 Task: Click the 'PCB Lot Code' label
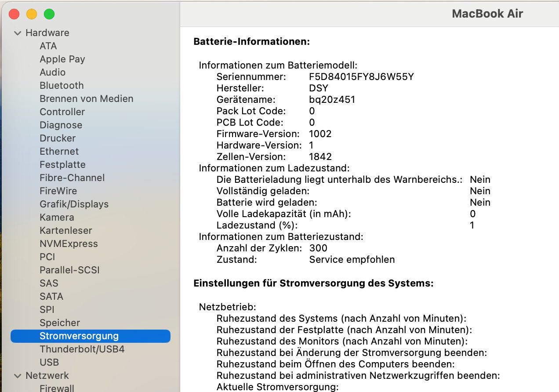pyautogui.click(x=250, y=123)
